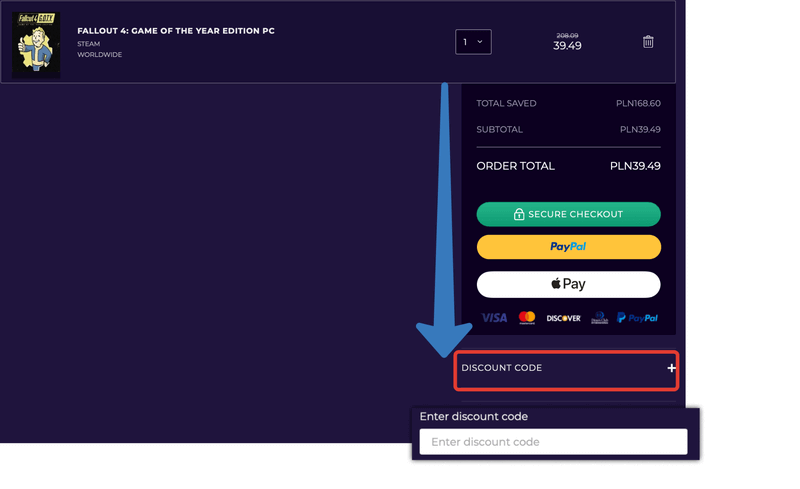Click the crossed-out 208.09 original price
Screen dimensions: 800x489
click(567, 36)
